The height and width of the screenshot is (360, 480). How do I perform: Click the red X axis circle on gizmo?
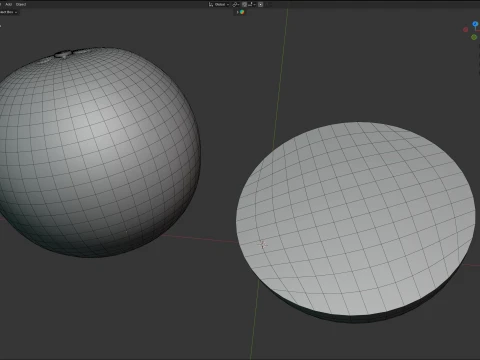(466, 30)
